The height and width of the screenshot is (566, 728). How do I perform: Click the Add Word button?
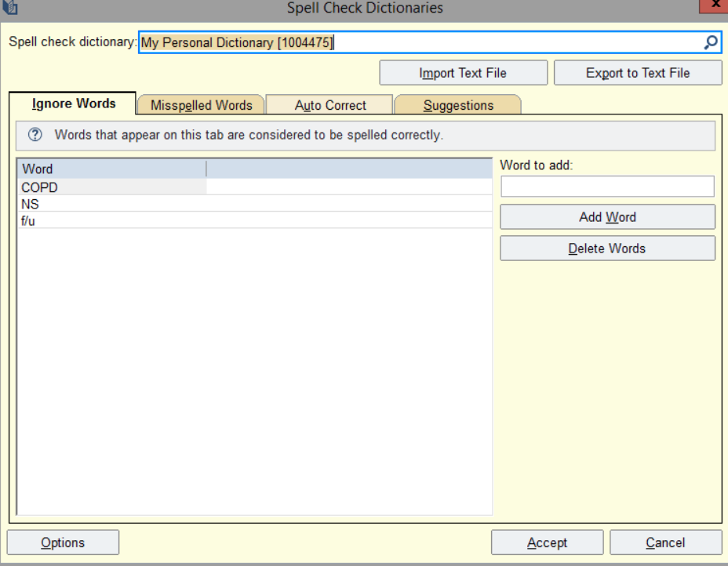tap(607, 217)
